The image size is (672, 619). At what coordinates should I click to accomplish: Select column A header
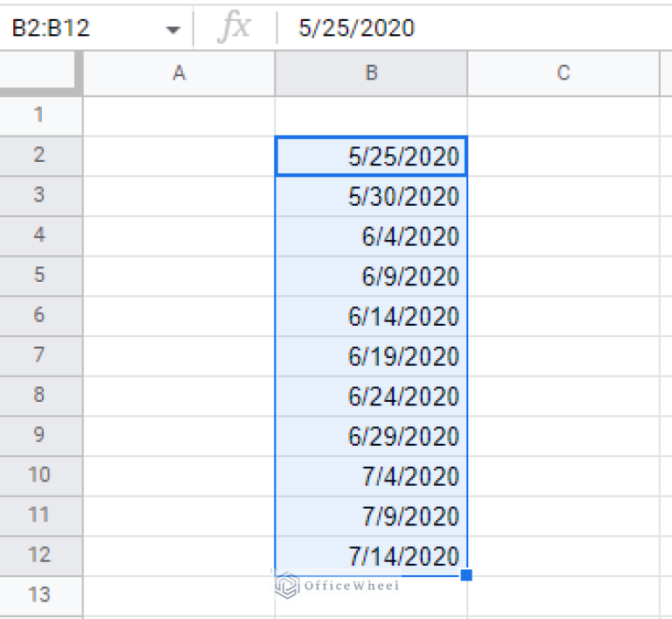pos(179,74)
